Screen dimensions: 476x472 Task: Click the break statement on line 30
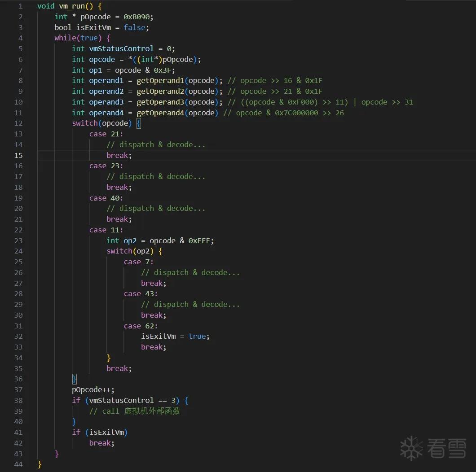click(x=154, y=315)
